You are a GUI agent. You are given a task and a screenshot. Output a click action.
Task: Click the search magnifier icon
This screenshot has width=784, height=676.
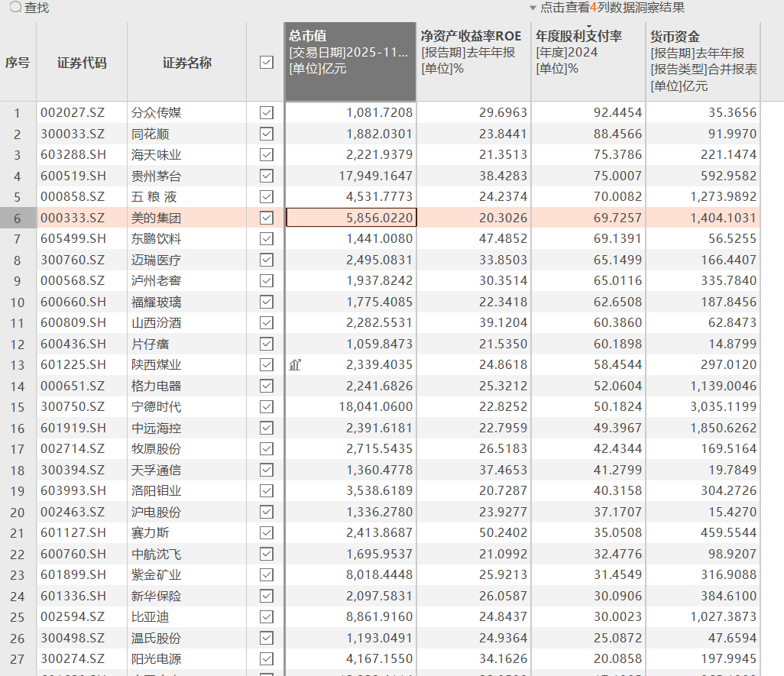[15, 8]
